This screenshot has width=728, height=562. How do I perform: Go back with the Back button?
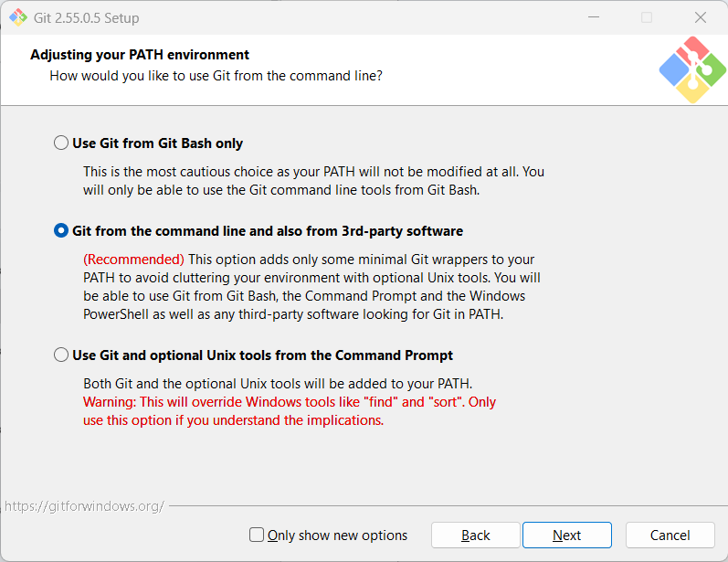coord(475,535)
